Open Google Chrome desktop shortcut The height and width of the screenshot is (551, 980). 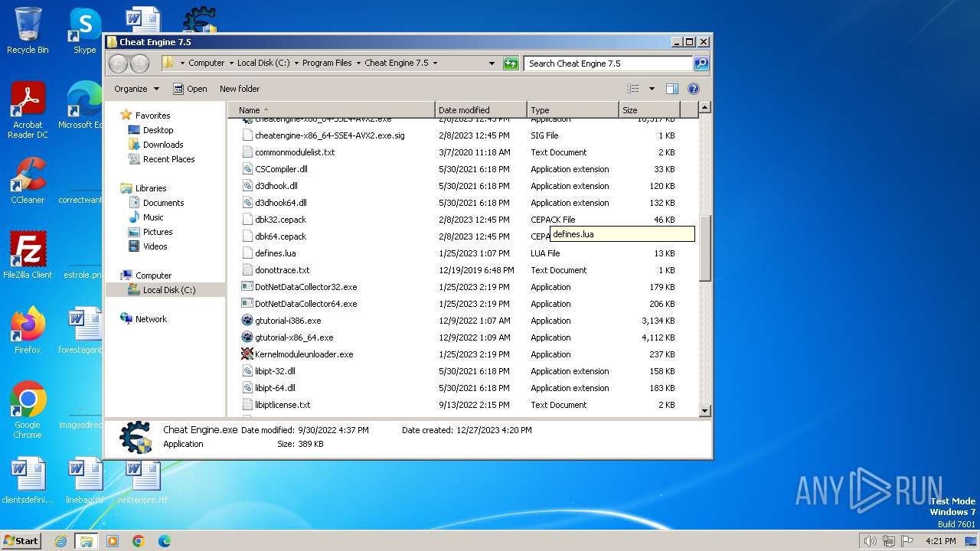pyautogui.click(x=28, y=409)
